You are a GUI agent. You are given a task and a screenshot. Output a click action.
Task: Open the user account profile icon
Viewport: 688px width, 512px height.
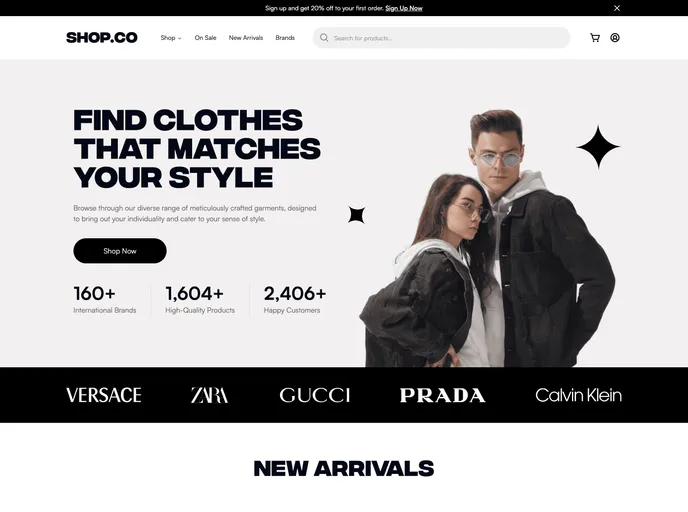tap(615, 38)
